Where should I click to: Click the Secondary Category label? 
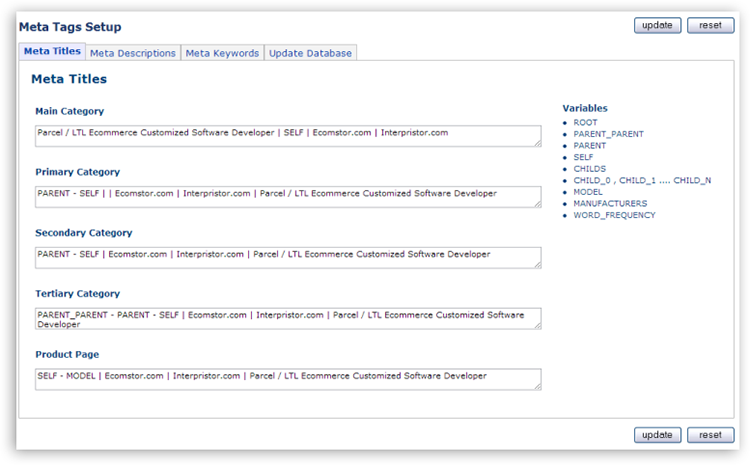tap(84, 232)
